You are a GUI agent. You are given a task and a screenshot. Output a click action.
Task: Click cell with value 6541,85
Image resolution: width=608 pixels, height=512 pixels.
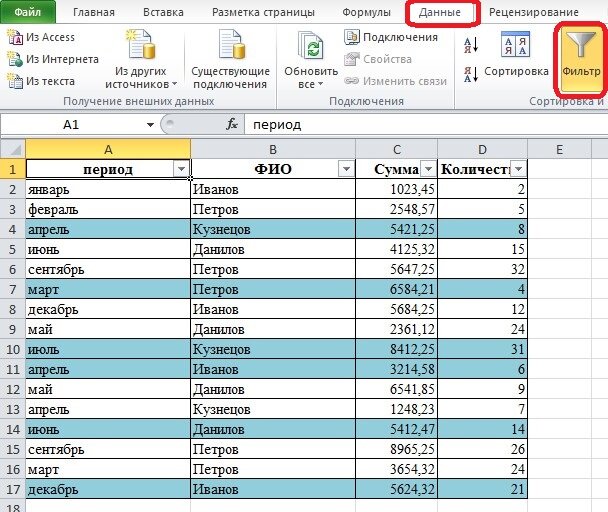click(x=396, y=389)
